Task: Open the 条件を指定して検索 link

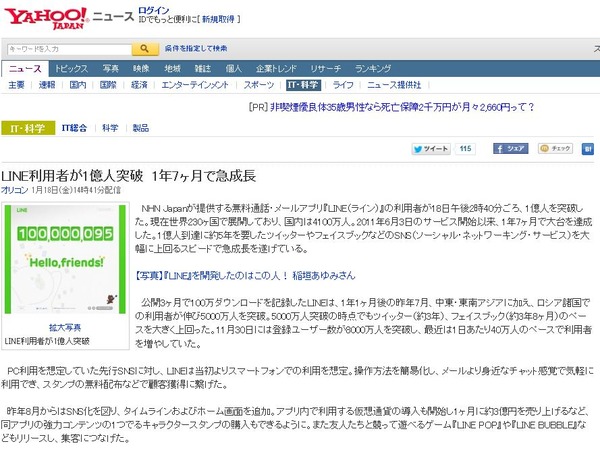Action: pos(196,49)
